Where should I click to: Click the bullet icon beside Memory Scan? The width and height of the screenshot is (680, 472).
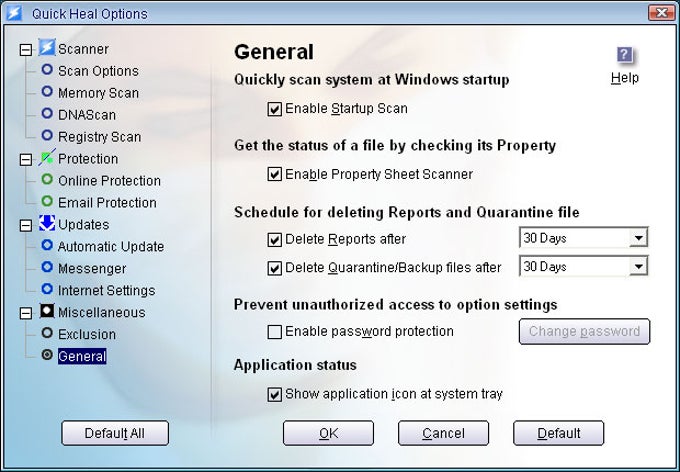click(x=47, y=92)
